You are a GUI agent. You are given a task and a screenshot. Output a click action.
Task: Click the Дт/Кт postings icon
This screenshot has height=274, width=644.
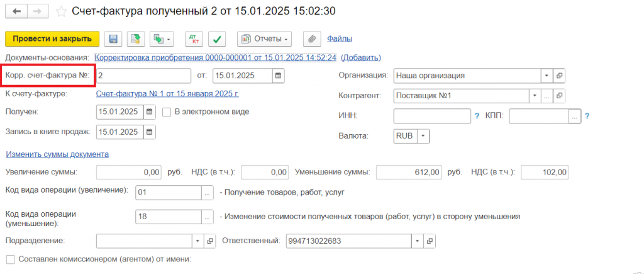[194, 39]
